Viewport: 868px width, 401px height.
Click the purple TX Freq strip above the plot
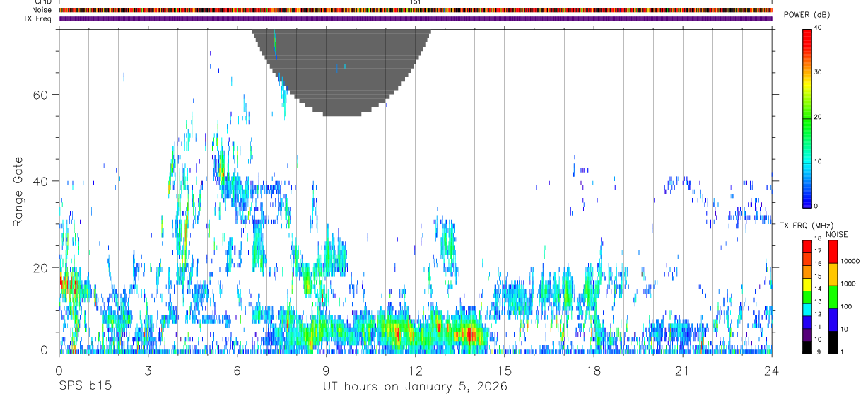[x=416, y=18]
